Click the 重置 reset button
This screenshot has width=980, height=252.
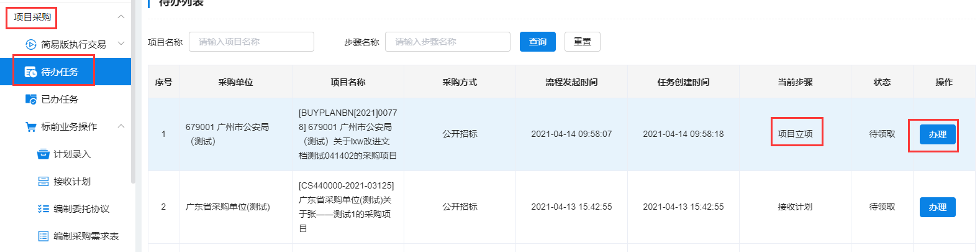click(x=583, y=42)
